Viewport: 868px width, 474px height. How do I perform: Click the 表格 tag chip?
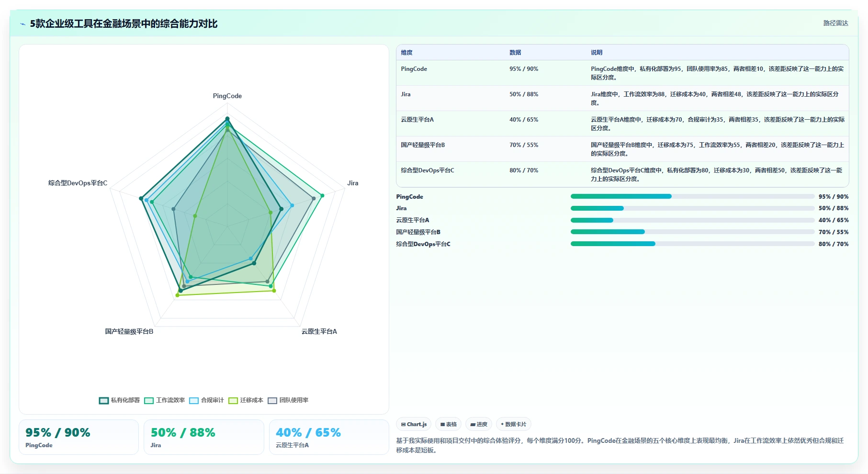click(x=448, y=424)
